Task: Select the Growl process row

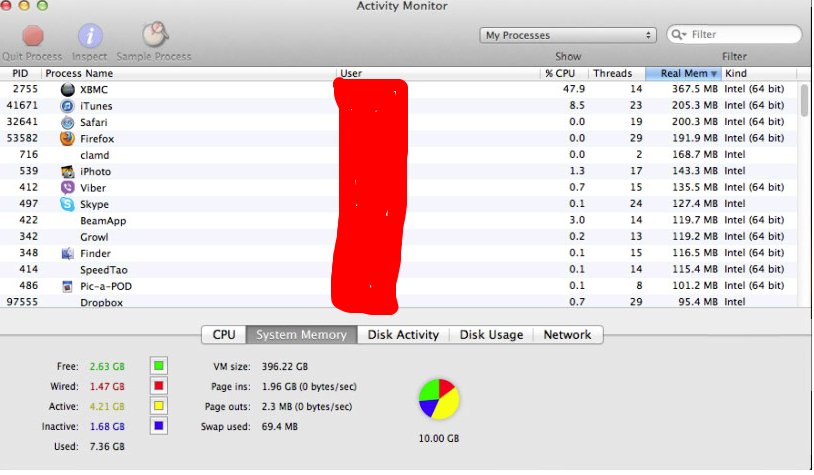Action: pos(399,237)
